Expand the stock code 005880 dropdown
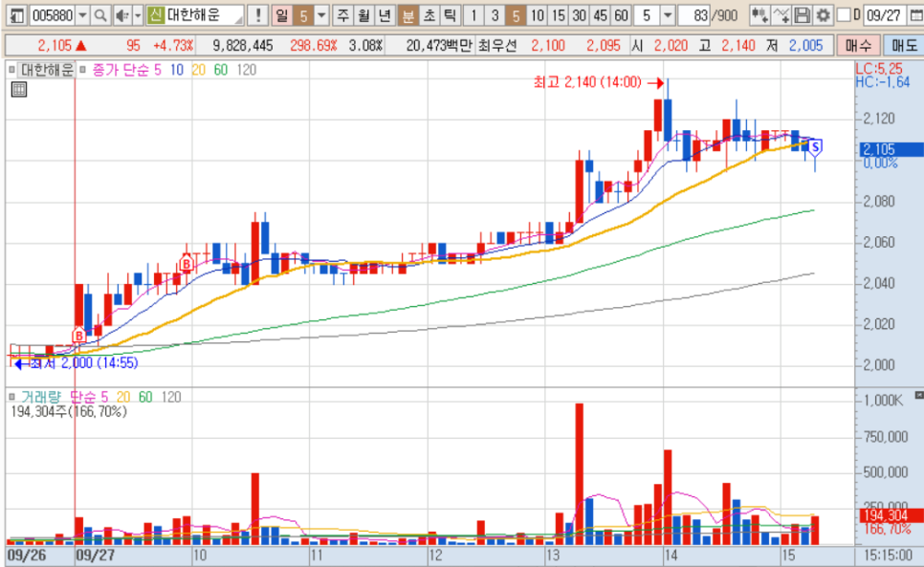This screenshot has width=924, height=567. point(82,15)
